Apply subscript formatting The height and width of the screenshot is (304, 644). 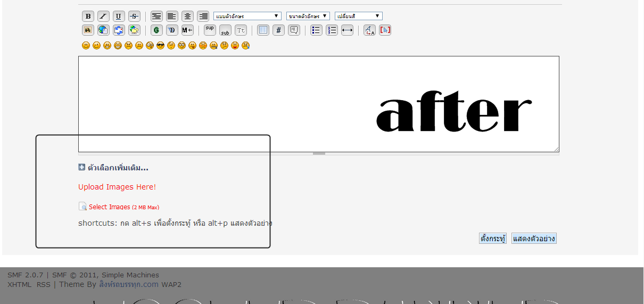pyautogui.click(x=225, y=30)
